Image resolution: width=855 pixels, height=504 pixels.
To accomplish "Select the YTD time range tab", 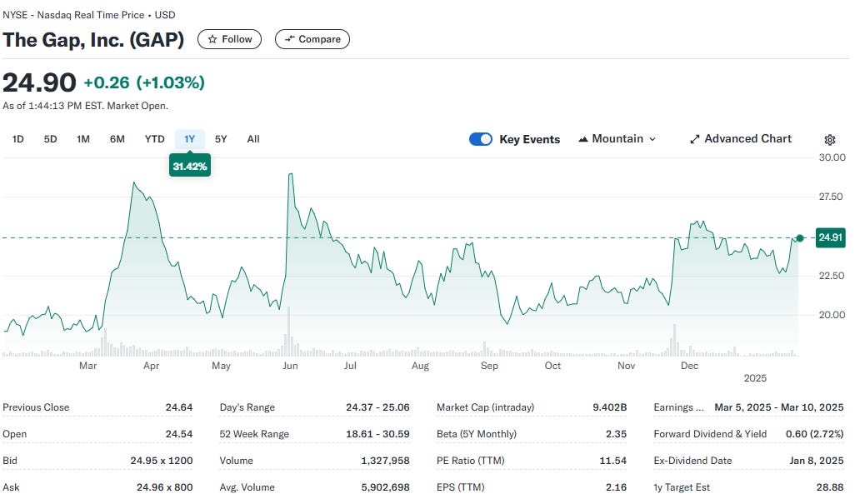I will coord(154,139).
